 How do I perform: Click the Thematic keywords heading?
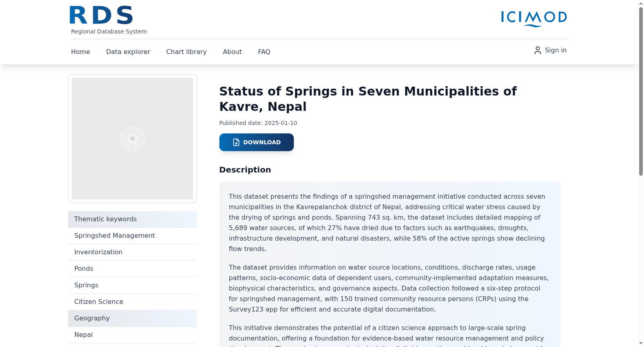[x=132, y=219]
